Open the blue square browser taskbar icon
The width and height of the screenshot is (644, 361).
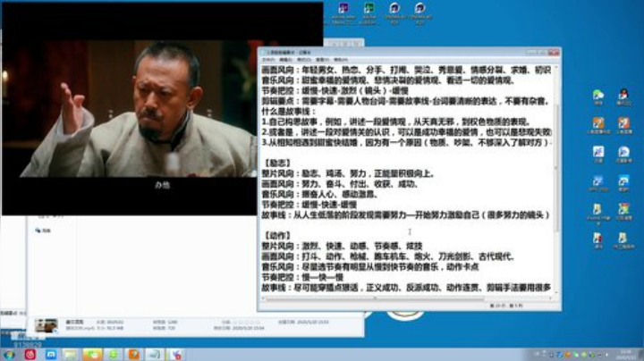[x=51, y=355]
